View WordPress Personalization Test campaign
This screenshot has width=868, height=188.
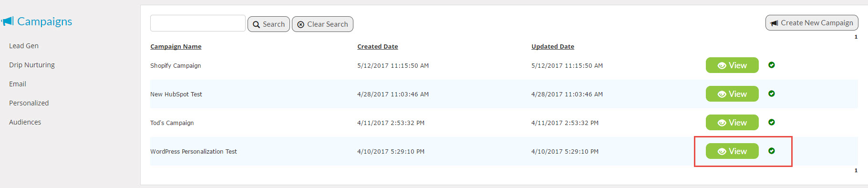732,151
